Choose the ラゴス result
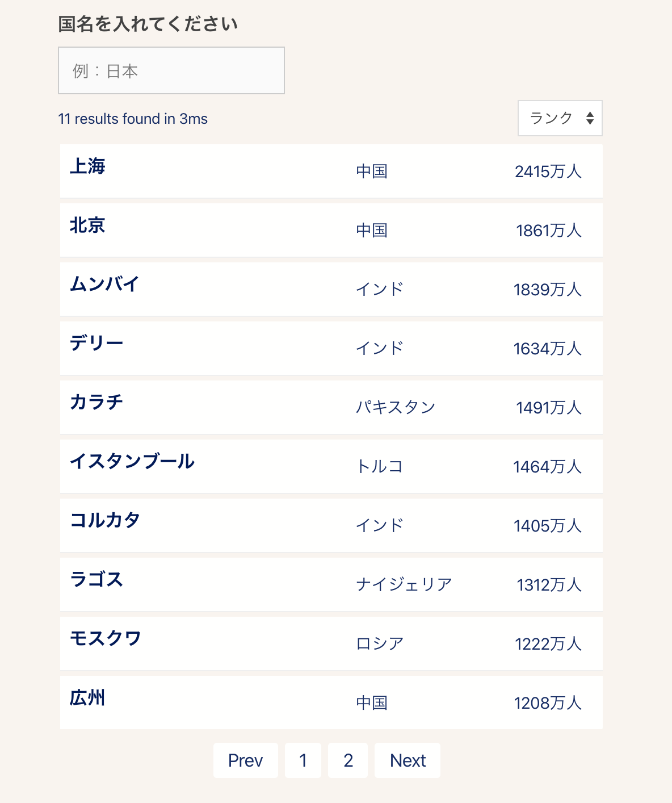The height and width of the screenshot is (803, 672). [x=96, y=579]
